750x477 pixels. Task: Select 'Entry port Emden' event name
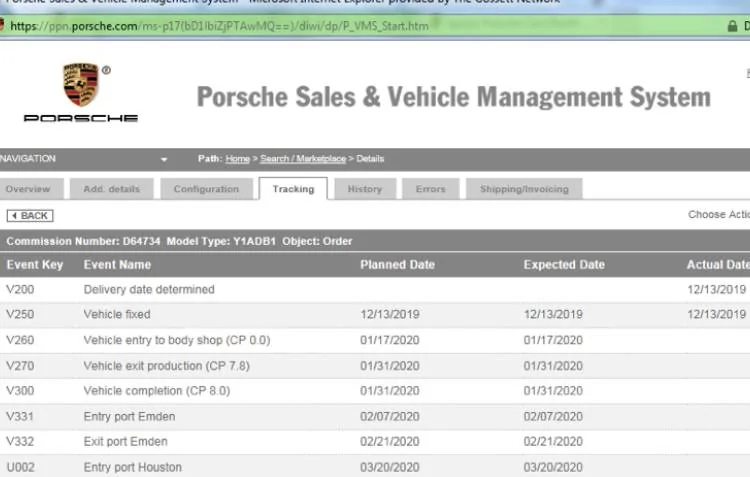(129, 417)
